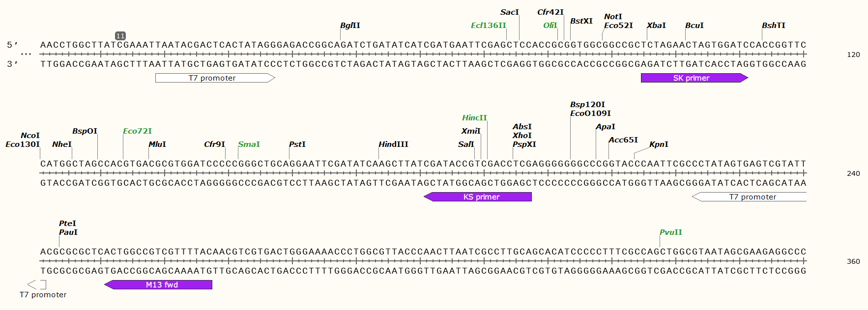Viewport: 868px width, 310px height.
Task: Click the NotI enzyme site label
Action: (613, 17)
